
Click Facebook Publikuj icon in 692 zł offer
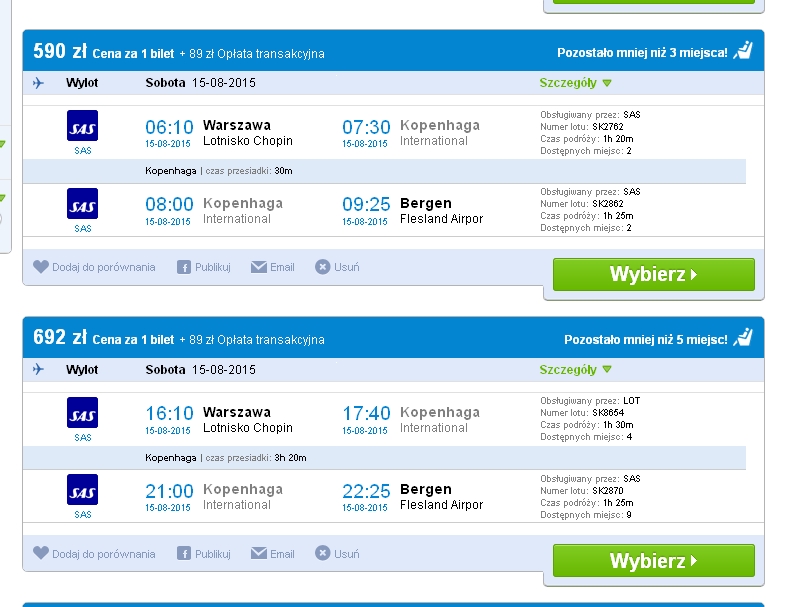[184, 553]
